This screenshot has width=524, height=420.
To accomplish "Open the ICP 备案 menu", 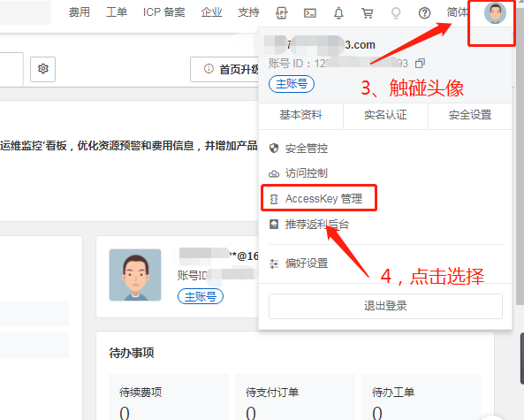I will (x=163, y=12).
